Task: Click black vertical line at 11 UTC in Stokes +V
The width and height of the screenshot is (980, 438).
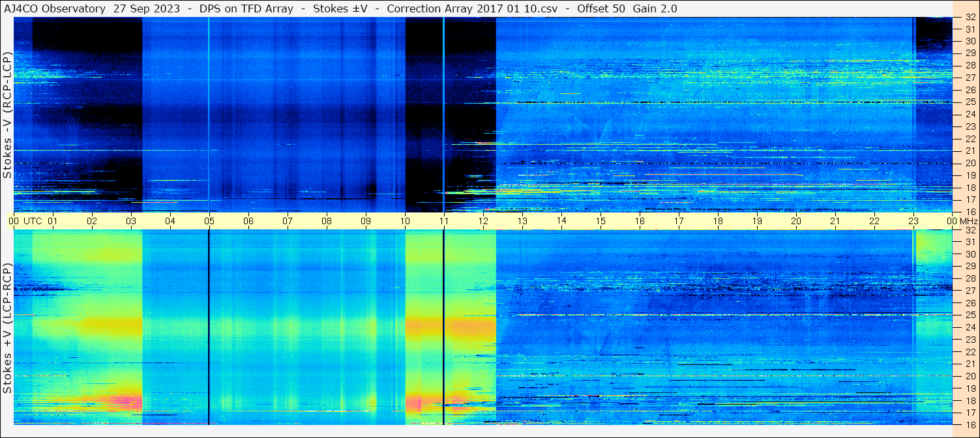Action: click(x=443, y=327)
